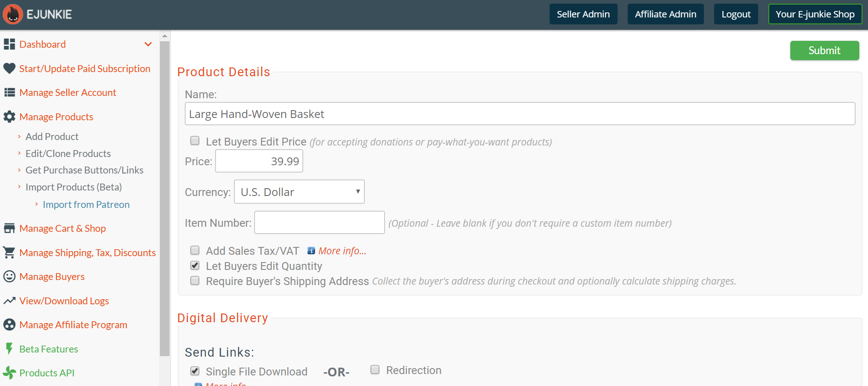Enable the Let Buyers Edit Price checkbox
868x386 pixels.
[195, 141]
